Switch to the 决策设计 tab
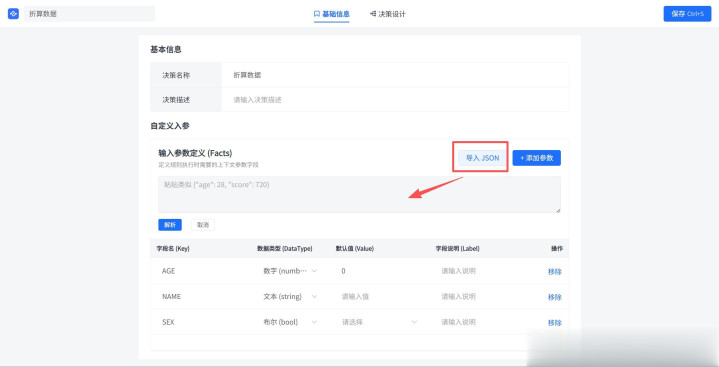The height and width of the screenshot is (367, 719). 387,14
